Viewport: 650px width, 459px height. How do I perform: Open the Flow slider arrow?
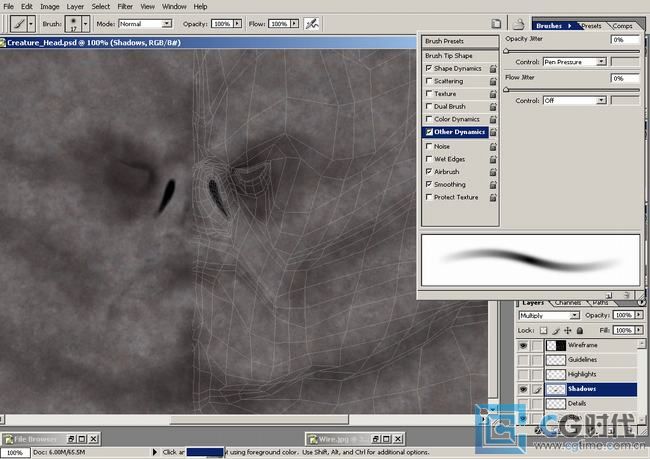pos(294,24)
